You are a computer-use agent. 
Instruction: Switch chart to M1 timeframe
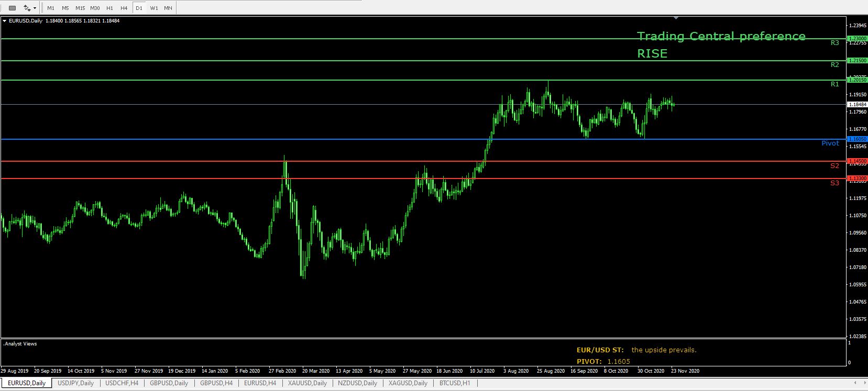(51, 8)
